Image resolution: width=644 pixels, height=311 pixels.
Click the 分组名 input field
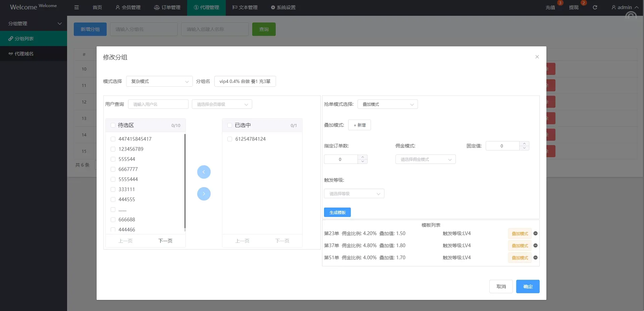pyautogui.click(x=245, y=81)
